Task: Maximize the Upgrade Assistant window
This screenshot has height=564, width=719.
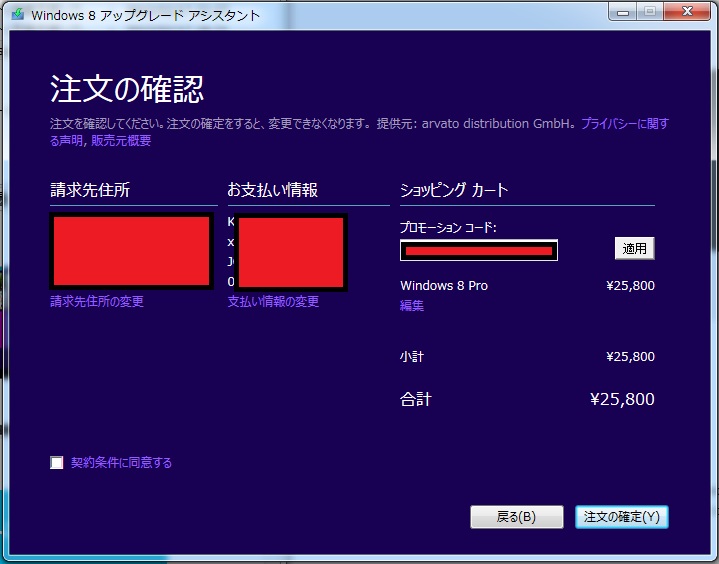Action: tap(649, 12)
